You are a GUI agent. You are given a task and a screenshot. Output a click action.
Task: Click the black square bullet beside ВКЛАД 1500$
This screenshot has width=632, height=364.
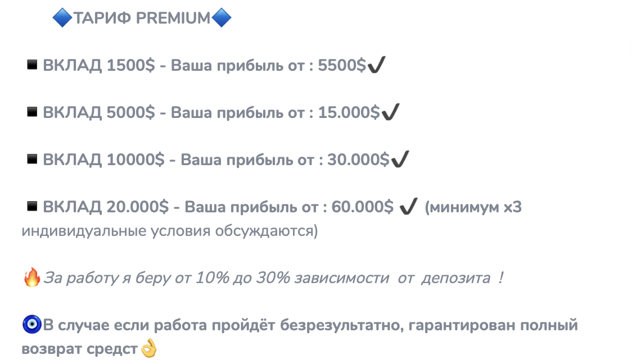coord(32,65)
